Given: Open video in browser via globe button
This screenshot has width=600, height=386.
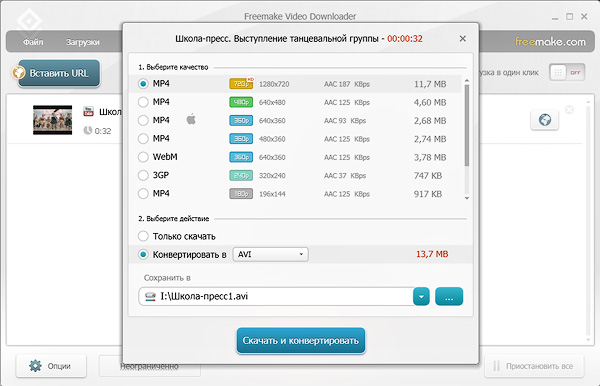Looking at the screenshot, I should (x=545, y=120).
